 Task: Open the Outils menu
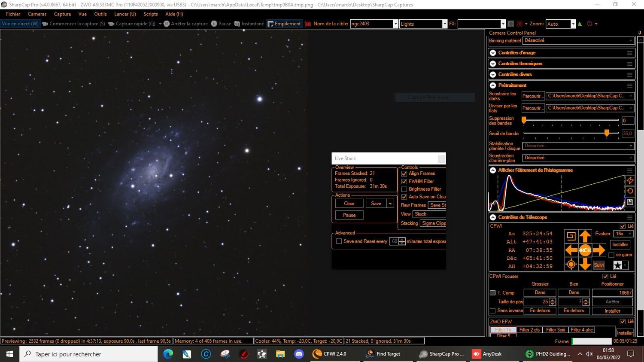click(x=101, y=14)
